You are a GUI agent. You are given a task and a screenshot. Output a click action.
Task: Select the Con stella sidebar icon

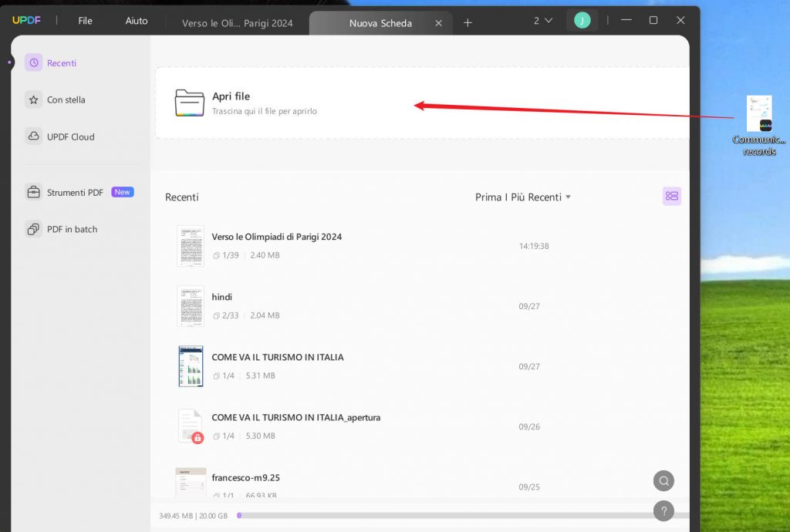[x=32, y=99]
